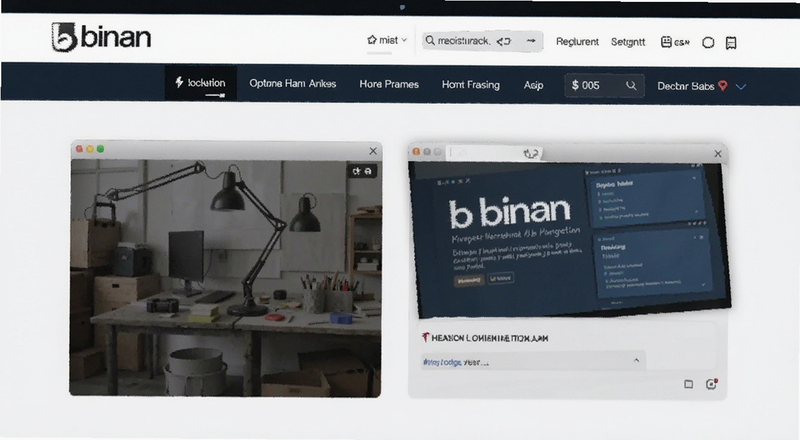Viewport: 800px width, 440px height.
Task: Open the 'Asip' menu item
Action: pyautogui.click(x=533, y=85)
